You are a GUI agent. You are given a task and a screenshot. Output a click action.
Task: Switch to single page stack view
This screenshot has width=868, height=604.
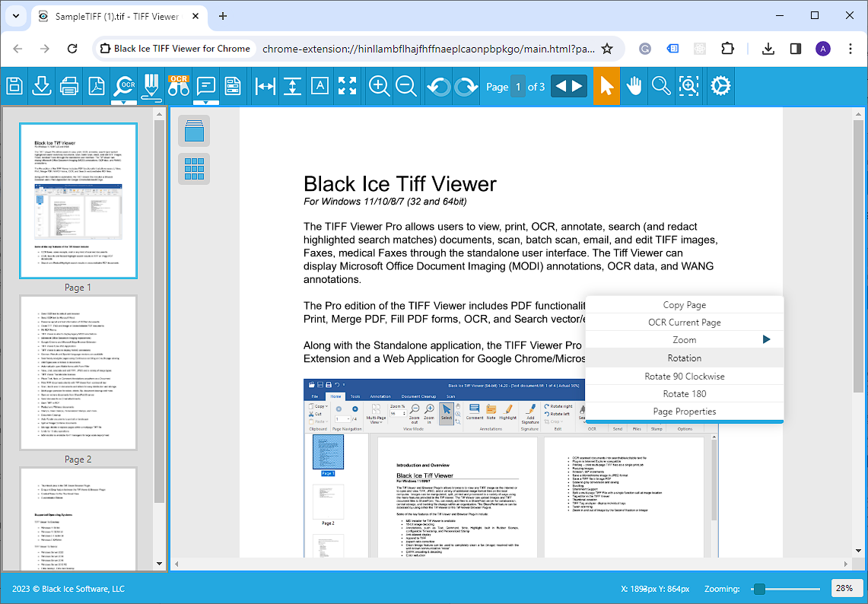click(194, 131)
